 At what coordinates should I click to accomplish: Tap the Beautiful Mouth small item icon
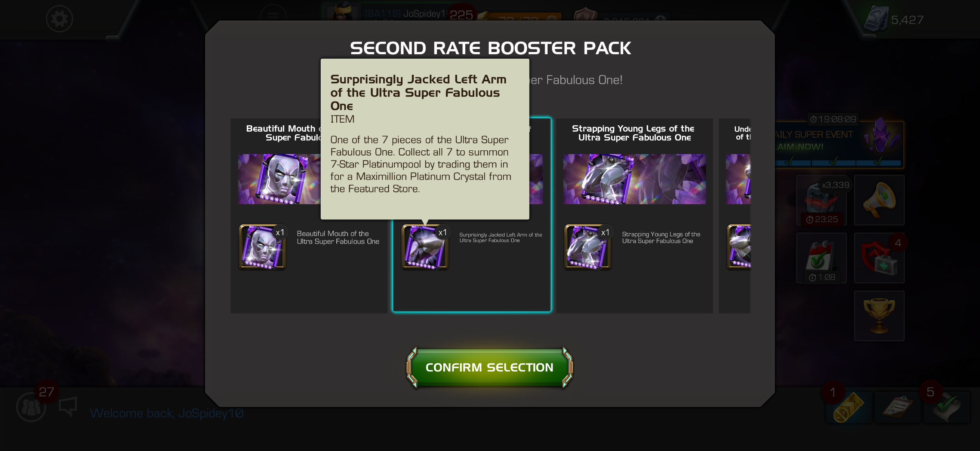click(x=262, y=247)
